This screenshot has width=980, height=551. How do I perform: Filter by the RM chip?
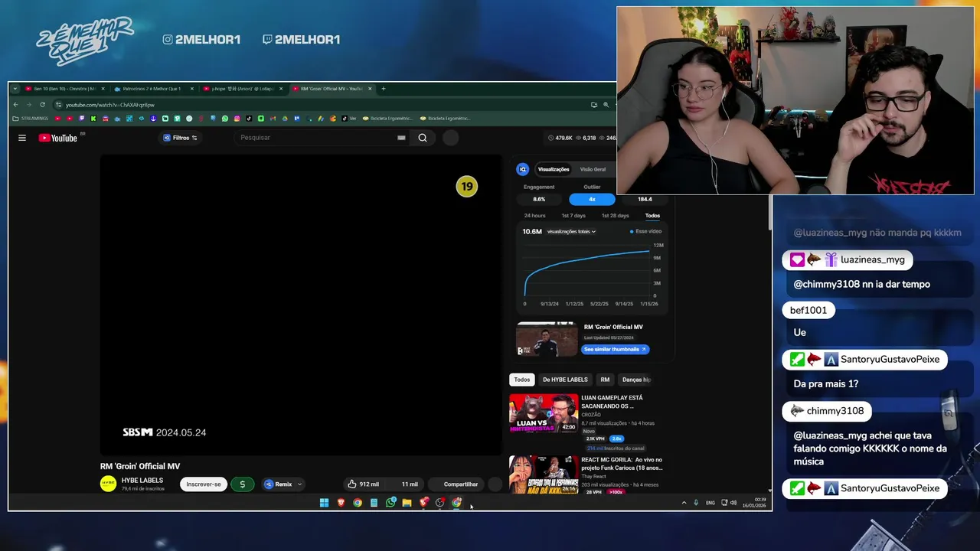click(x=605, y=380)
